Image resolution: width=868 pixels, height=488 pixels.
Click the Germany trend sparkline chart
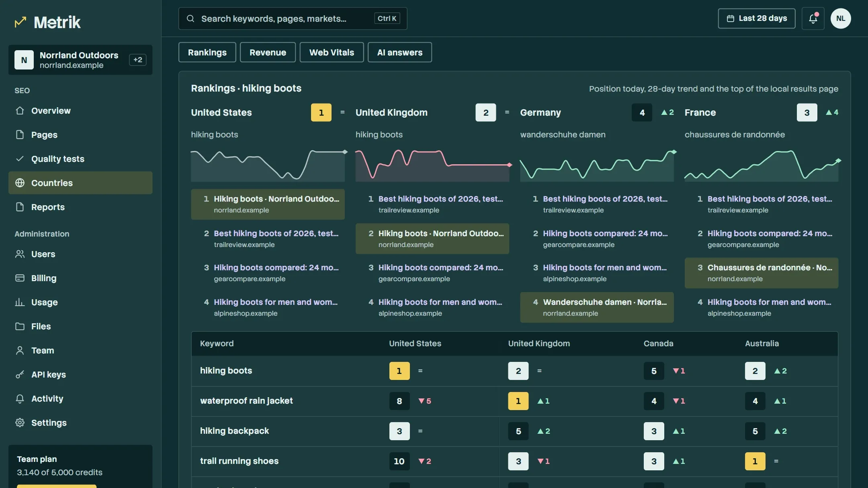pyautogui.click(x=598, y=165)
